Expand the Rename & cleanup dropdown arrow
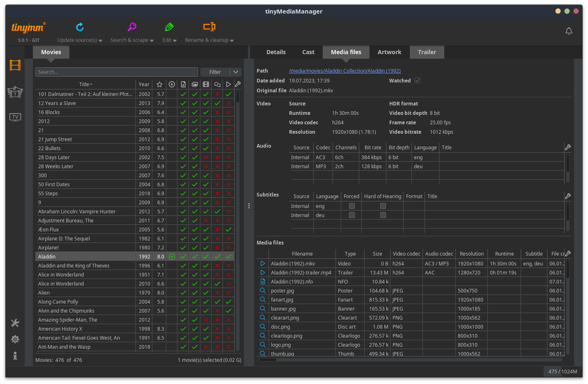The height and width of the screenshot is (384, 588). click(x=232, y=41)
